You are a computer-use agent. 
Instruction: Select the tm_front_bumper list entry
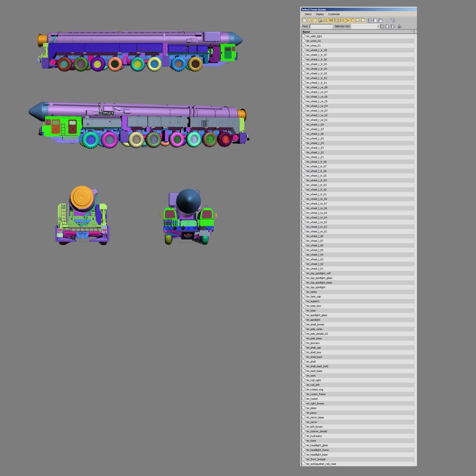pos(358,459)
